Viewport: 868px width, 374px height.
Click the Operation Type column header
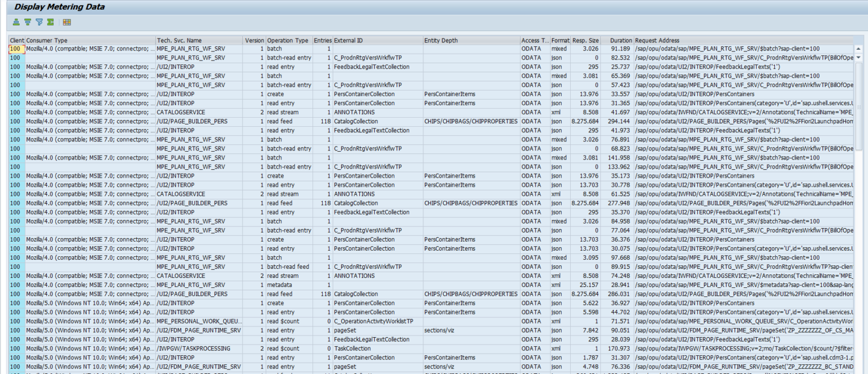pos(288,41)
